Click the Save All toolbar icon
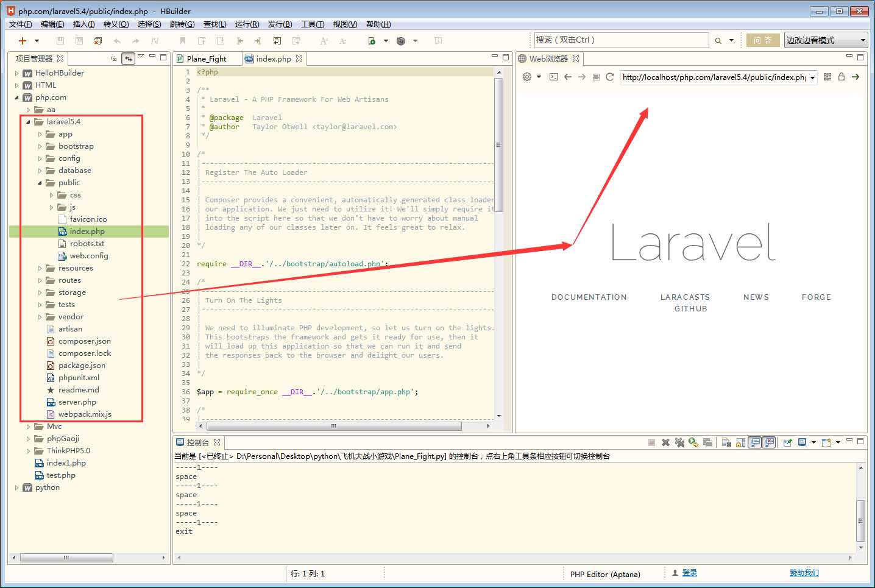Image resolution: width=875 pixels, height=588 pixels. [x=79, y=41]
